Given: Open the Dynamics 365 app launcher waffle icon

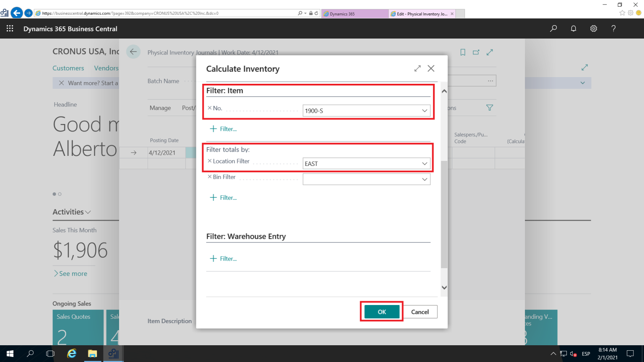Looking at the screenshot, I should [x=9, y=28].
